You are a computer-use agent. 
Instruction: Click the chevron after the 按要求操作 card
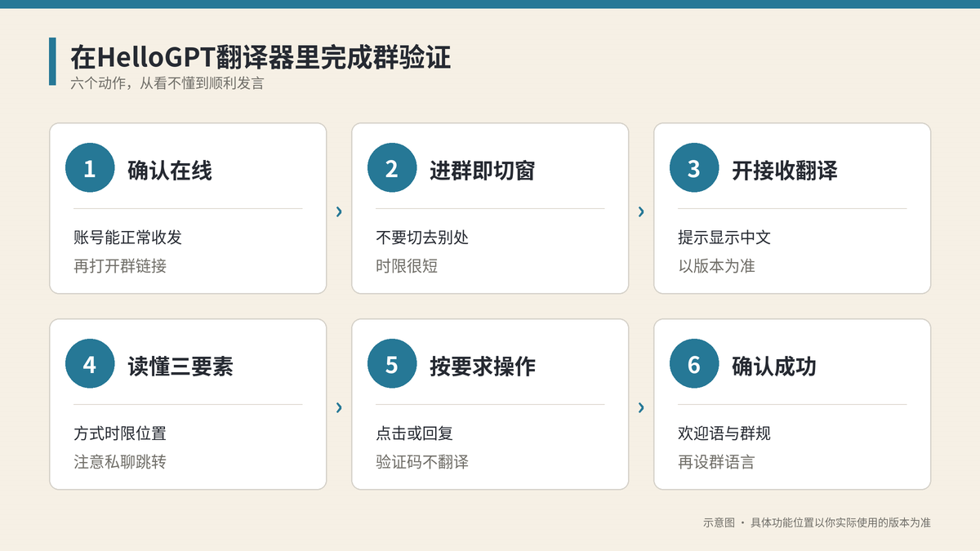[641, 407]
